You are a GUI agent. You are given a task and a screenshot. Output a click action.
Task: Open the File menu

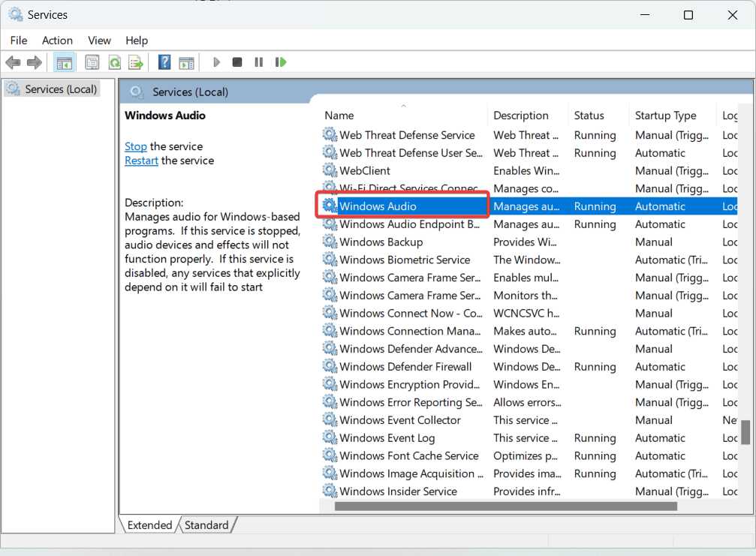click(x=19, y=41)
